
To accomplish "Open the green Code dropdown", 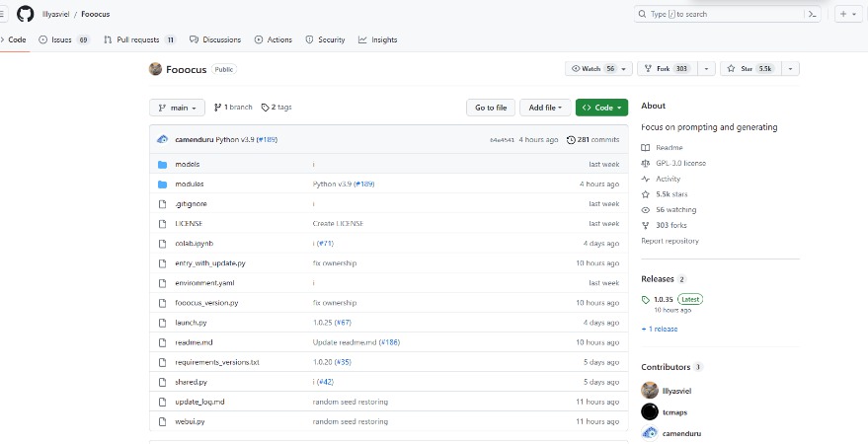I will [601, 108].
